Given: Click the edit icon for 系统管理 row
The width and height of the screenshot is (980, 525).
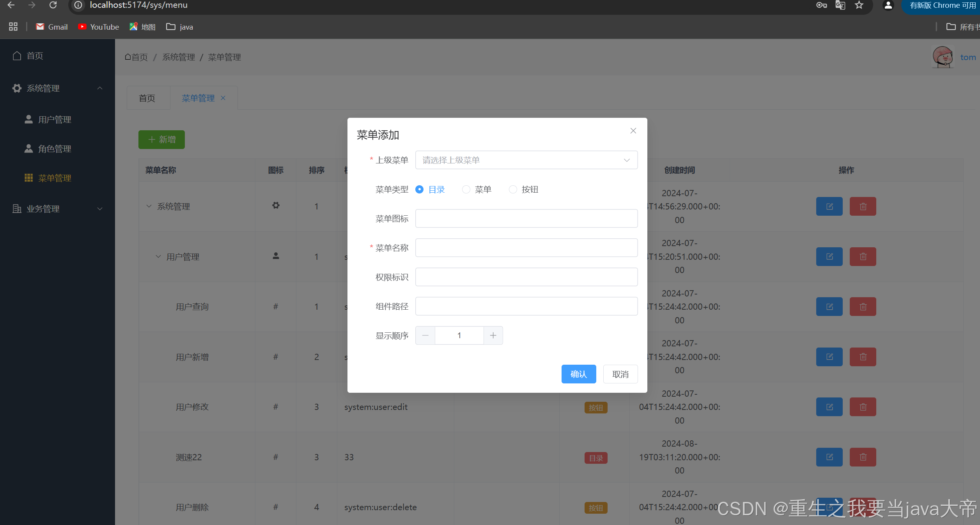Looking at the screenshot, I should point(829,206).
